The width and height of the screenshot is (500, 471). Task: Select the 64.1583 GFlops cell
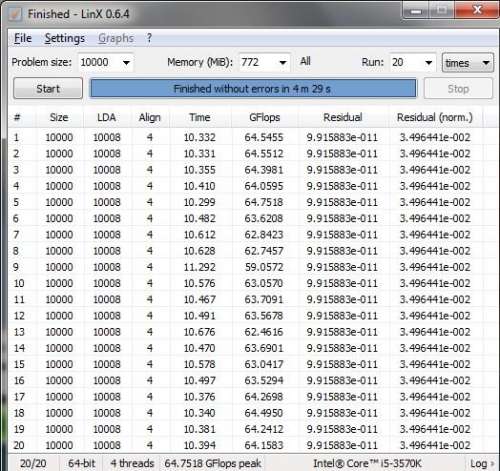pyautogui.click(x=264, y=445)
